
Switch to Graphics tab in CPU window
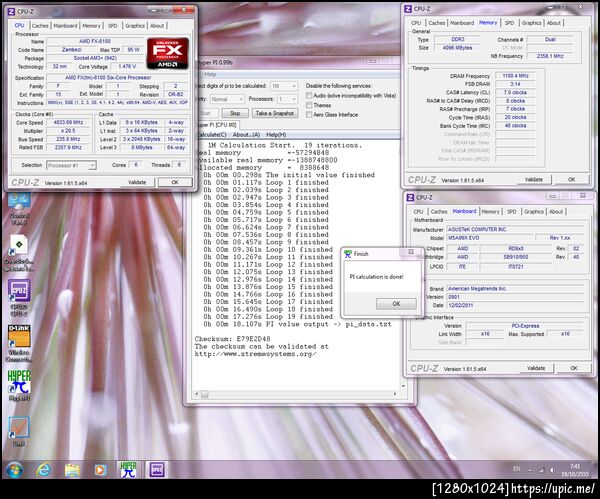pos(135,26)
